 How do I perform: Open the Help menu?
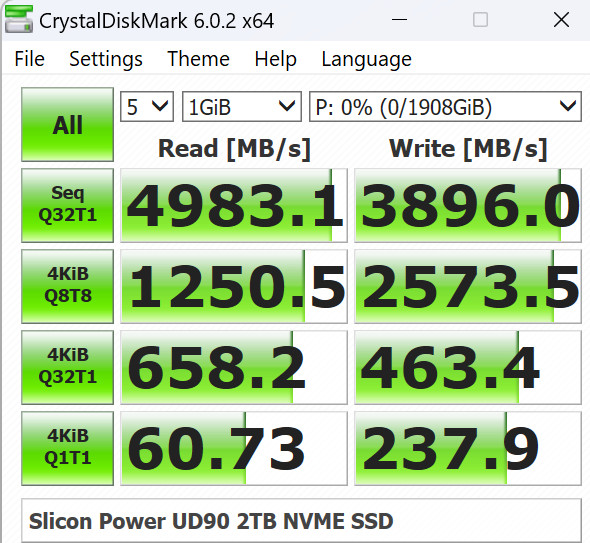point(275,59)
